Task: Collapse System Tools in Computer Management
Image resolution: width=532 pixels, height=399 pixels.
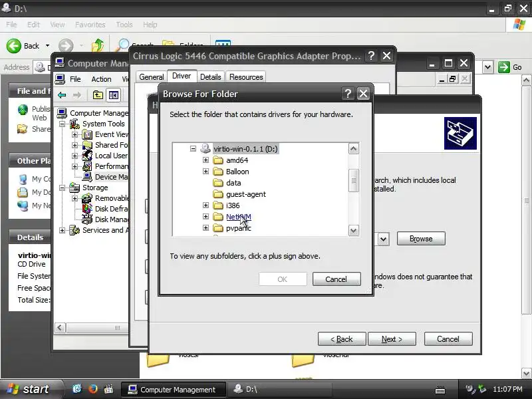Action: point(62,124)
